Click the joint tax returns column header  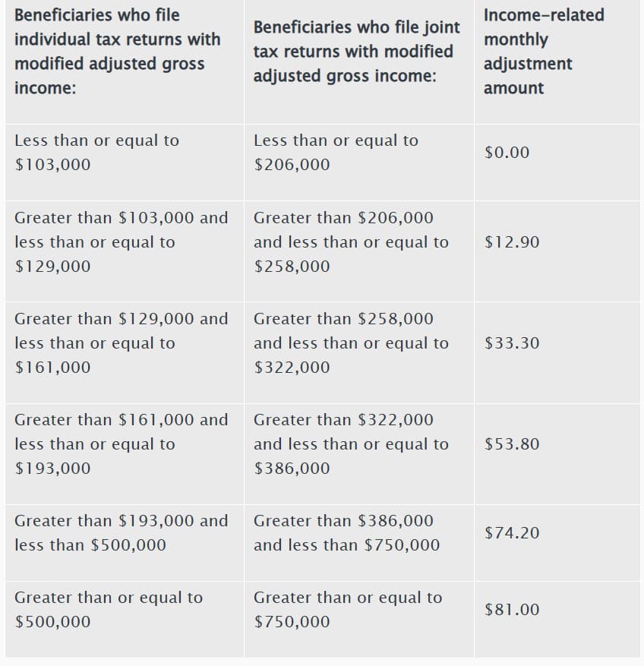pyautogui.click(x=356, y=52)
